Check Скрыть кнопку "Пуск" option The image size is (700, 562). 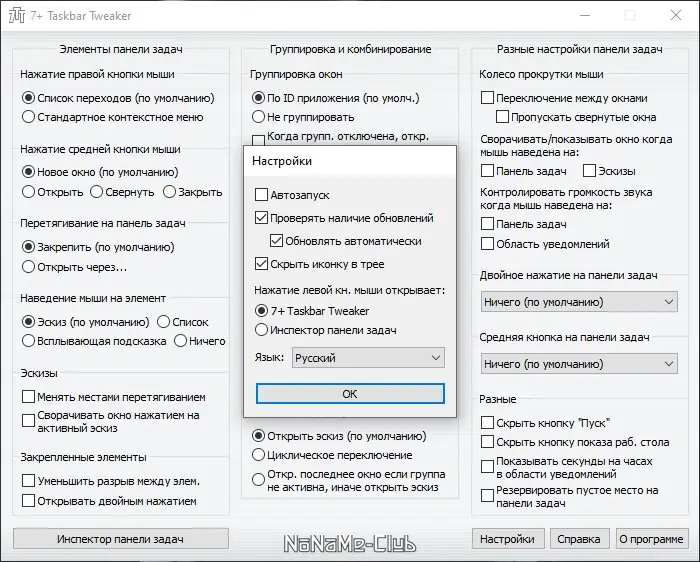[x=488, y=423]
